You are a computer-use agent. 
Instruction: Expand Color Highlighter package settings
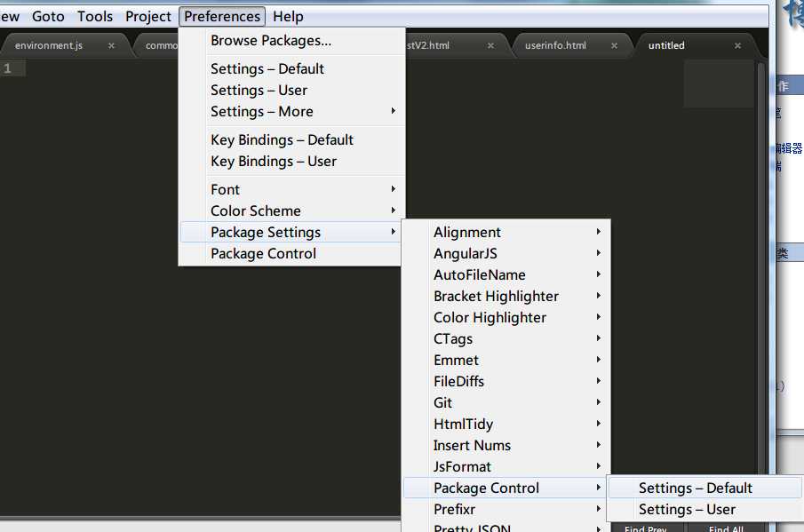tap(505, 318)
